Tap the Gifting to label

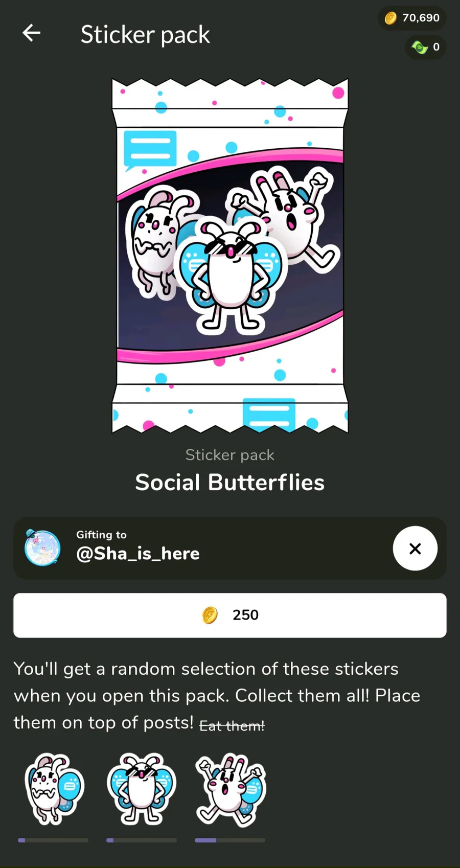(x=101, y=535)
